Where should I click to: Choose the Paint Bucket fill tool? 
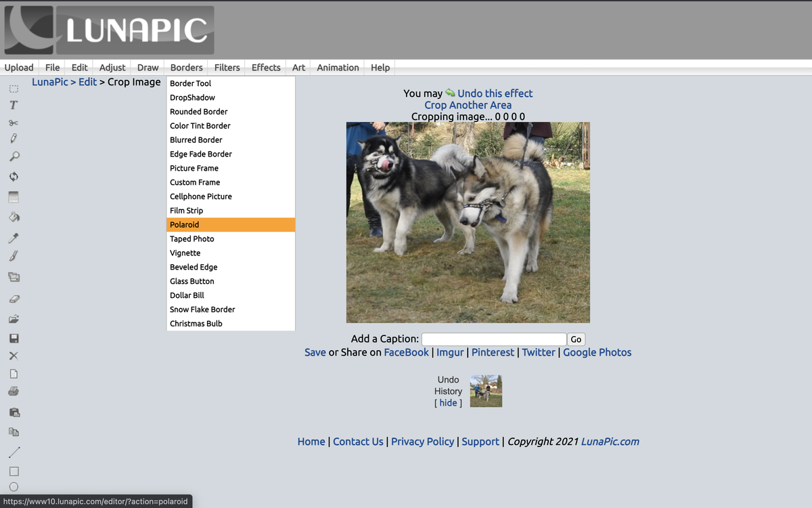pos(14,217)
